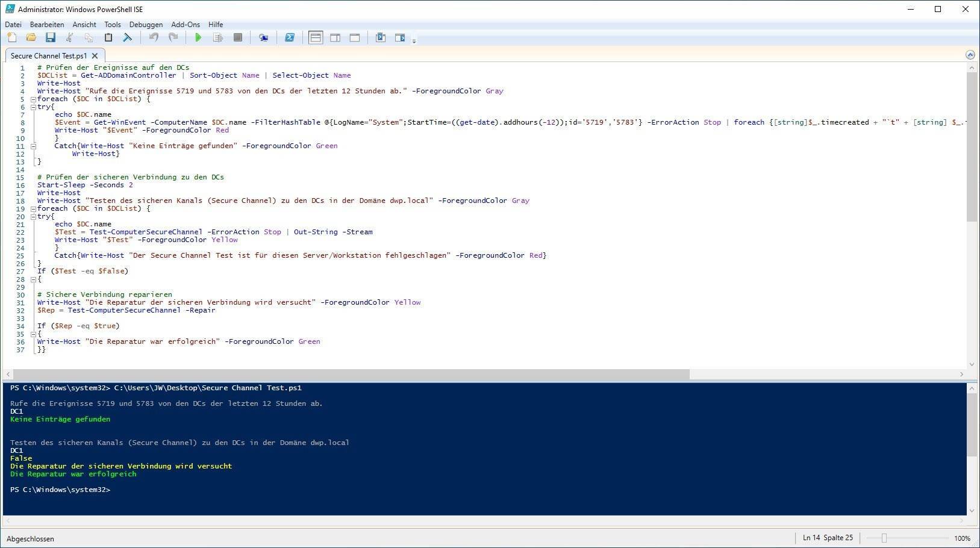Collapse the foreach block on line 5

(33, 99)
